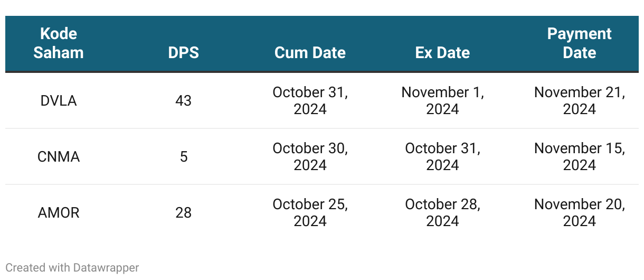Screen dimensions: 644x280
Task: Click DVLA payment date November 21, 2024
Action: click(x=580, y=100)
